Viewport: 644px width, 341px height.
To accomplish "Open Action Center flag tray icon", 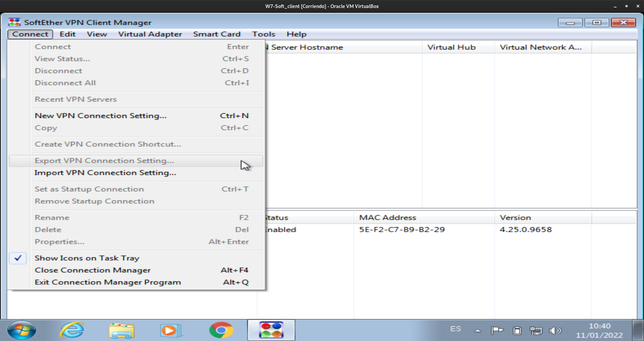I will (497, 331).
